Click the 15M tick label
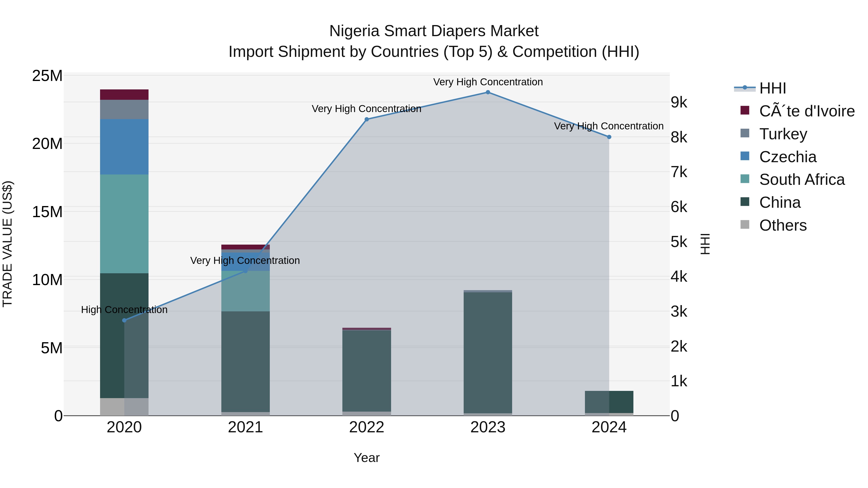The height and width of the screenshot is (488, 868). (47, 212)
